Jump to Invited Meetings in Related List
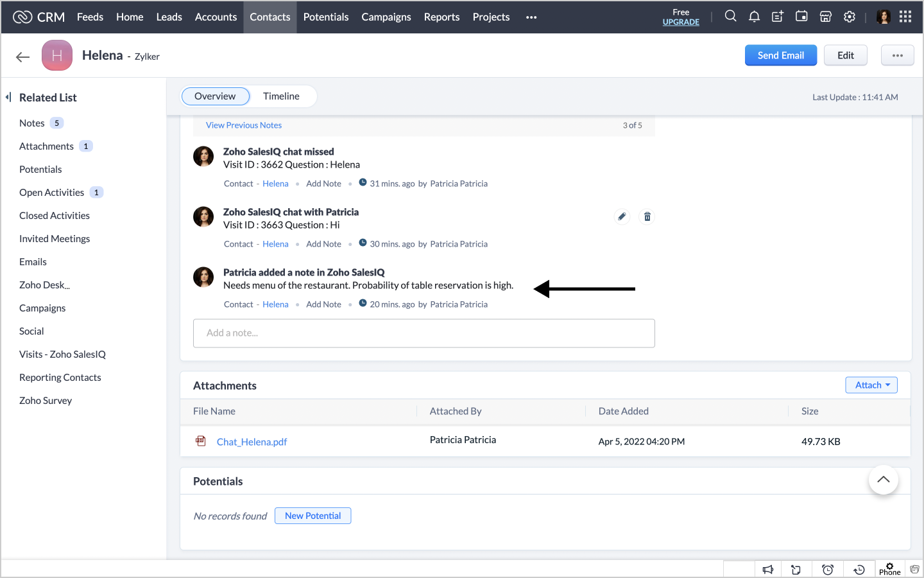 [x=55, y=239]
